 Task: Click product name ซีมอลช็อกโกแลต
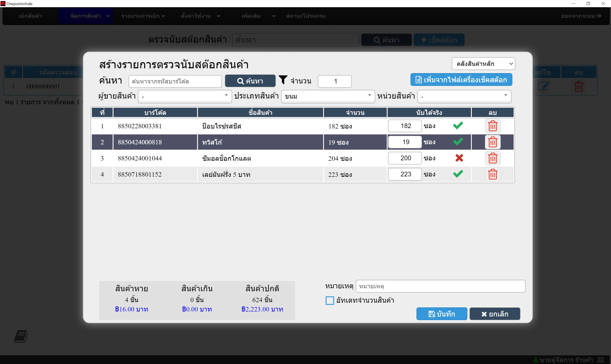[x=226, y=158]
